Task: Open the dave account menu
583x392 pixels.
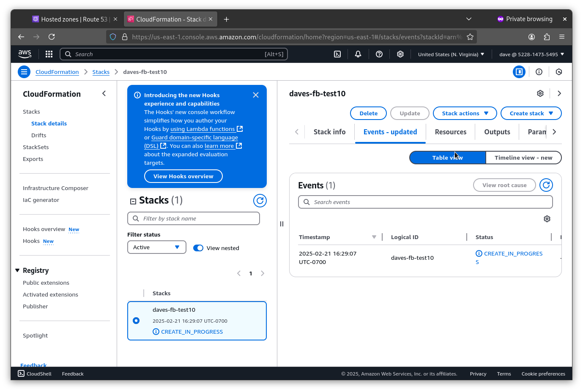Action: [531, 54]
